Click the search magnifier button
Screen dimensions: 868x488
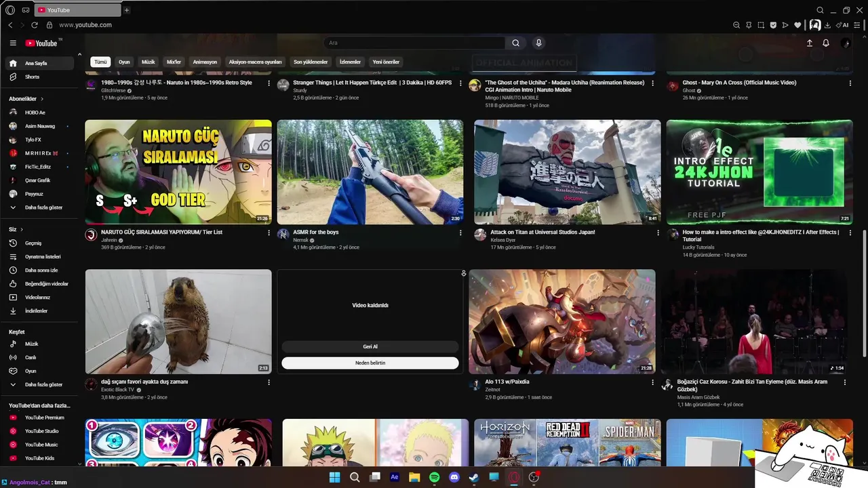[515, 43]
